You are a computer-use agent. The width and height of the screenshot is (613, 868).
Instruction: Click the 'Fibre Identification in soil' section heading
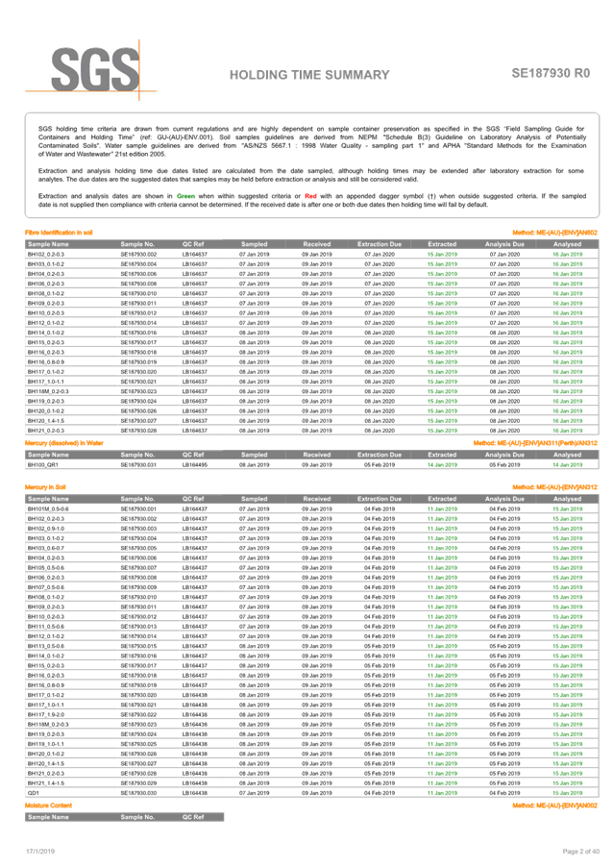click(59, 233)
